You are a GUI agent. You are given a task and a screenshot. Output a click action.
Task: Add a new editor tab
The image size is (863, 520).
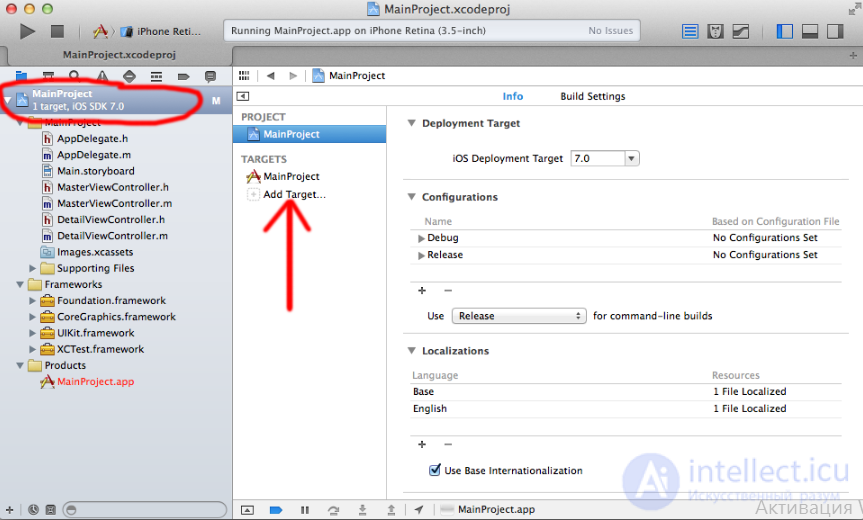tap(853, 56)
